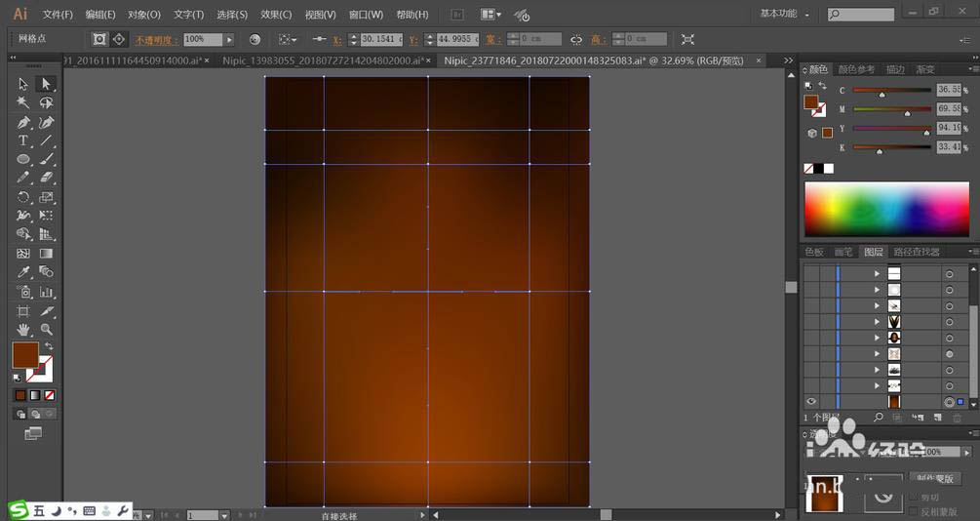Select the Ellipse tool

pos(23,159)
